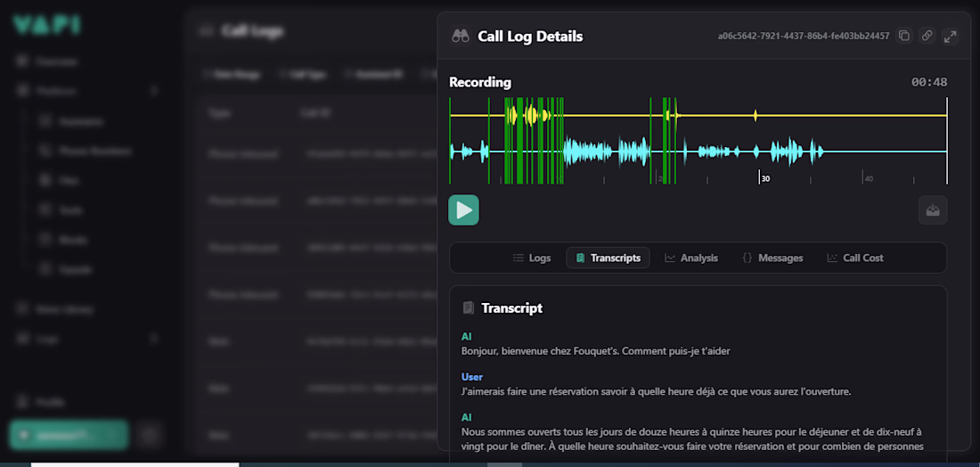Click the cyan assistant audio track
The height and width of the screenshot is (467, 980).
(x=698, y=152)
